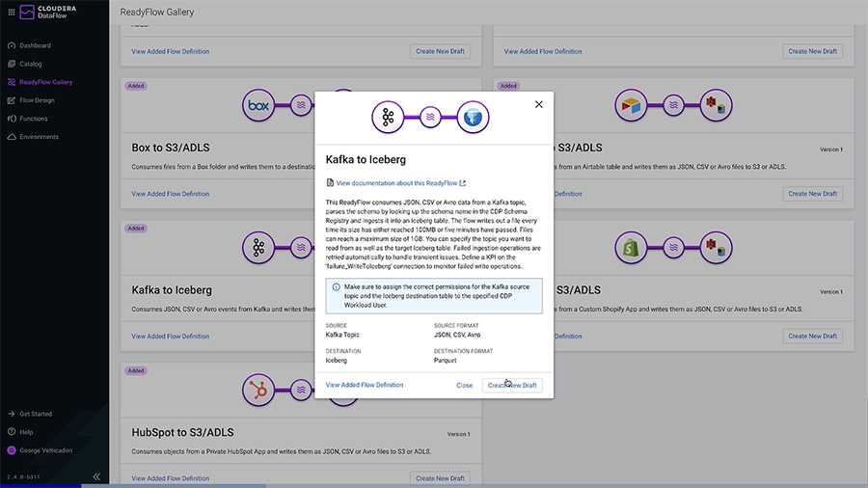This screenshot has height=488, width=868.
Task: Open Dashboard in the sidebar
Action: (x=35, y=45)
